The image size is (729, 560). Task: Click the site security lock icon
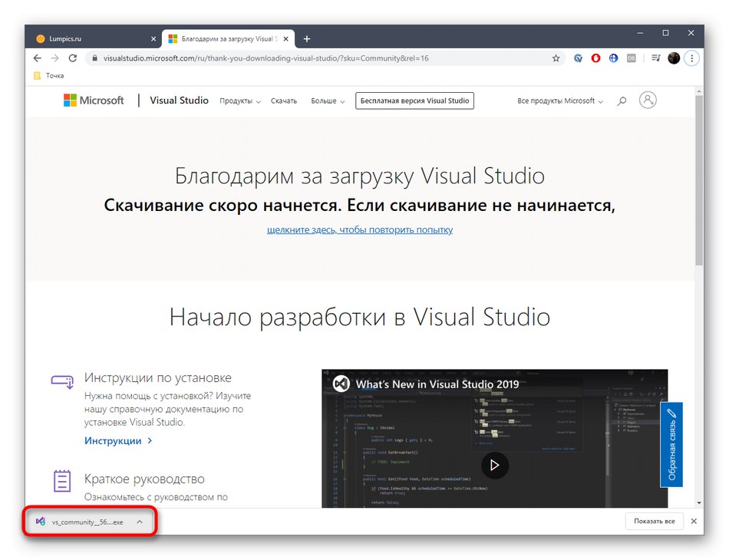coord(95,58)
